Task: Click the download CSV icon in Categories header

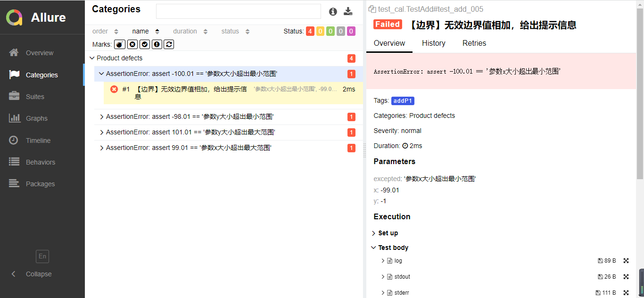Action: click(x=348, y=12)
